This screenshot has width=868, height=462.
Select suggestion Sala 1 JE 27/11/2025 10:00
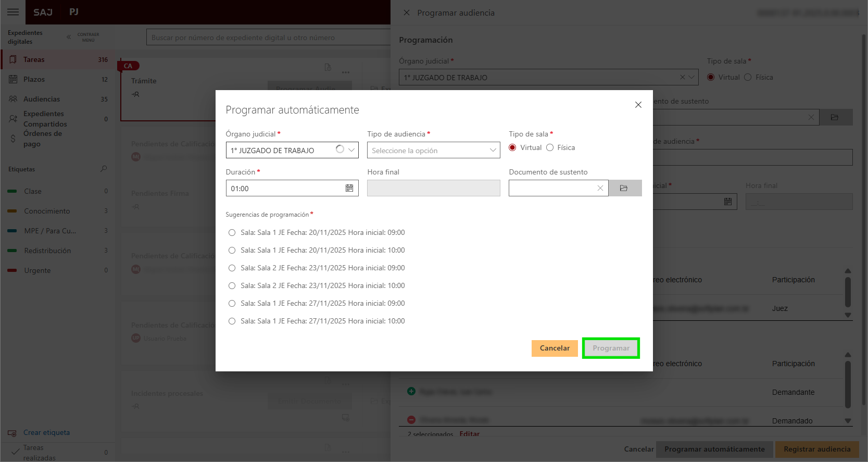pos(232,321)
